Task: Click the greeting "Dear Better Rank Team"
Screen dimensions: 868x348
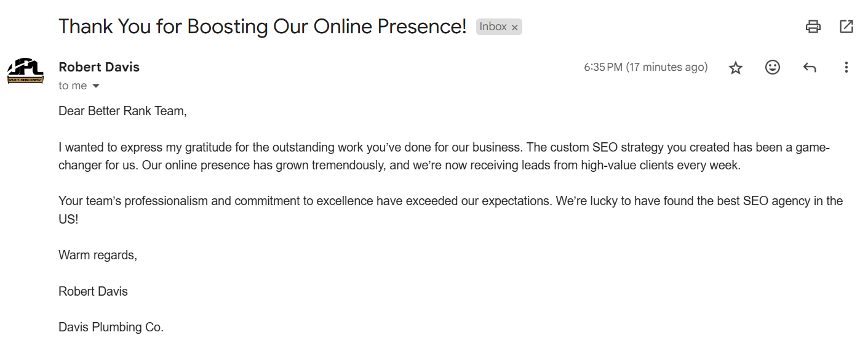Action: tap(122, 111)
